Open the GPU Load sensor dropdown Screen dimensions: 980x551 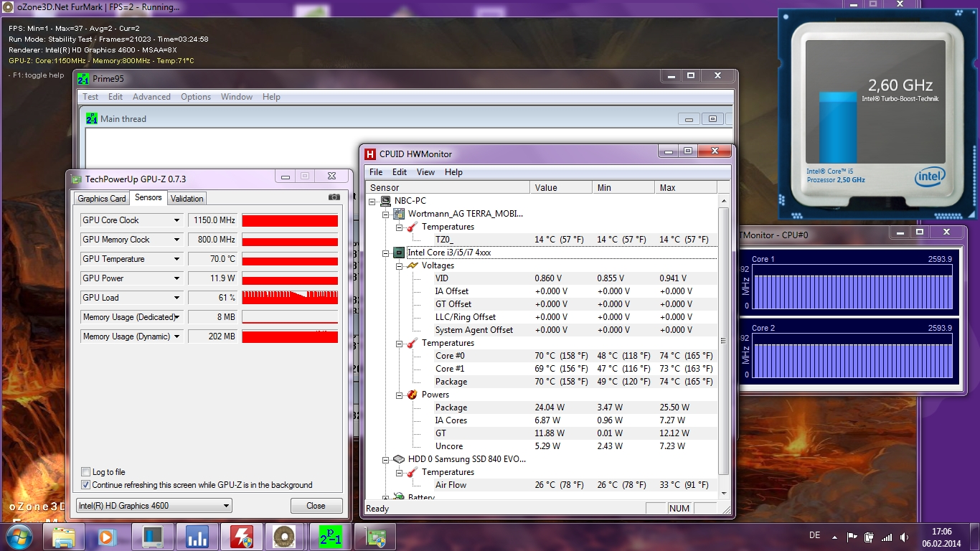(x=176, y=298)
